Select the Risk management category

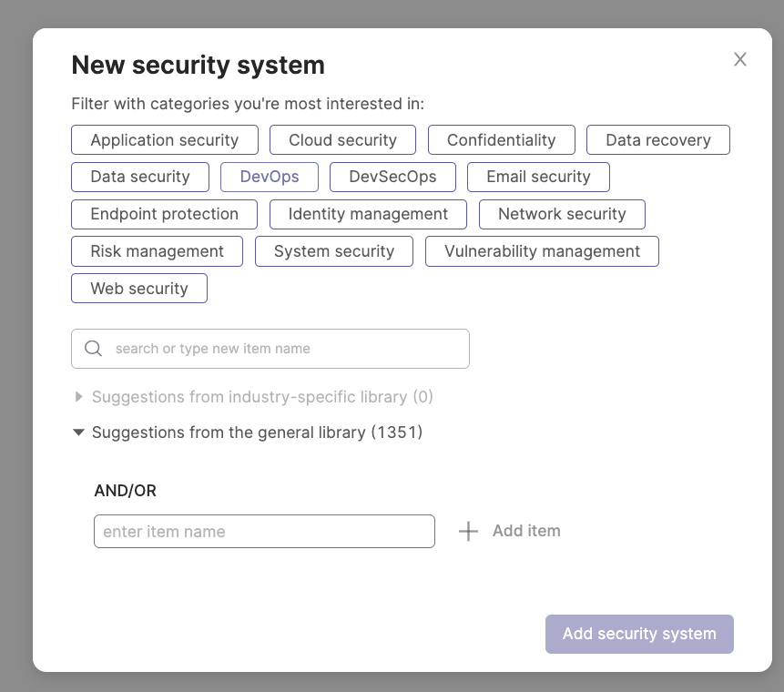(x=157, y=250)
